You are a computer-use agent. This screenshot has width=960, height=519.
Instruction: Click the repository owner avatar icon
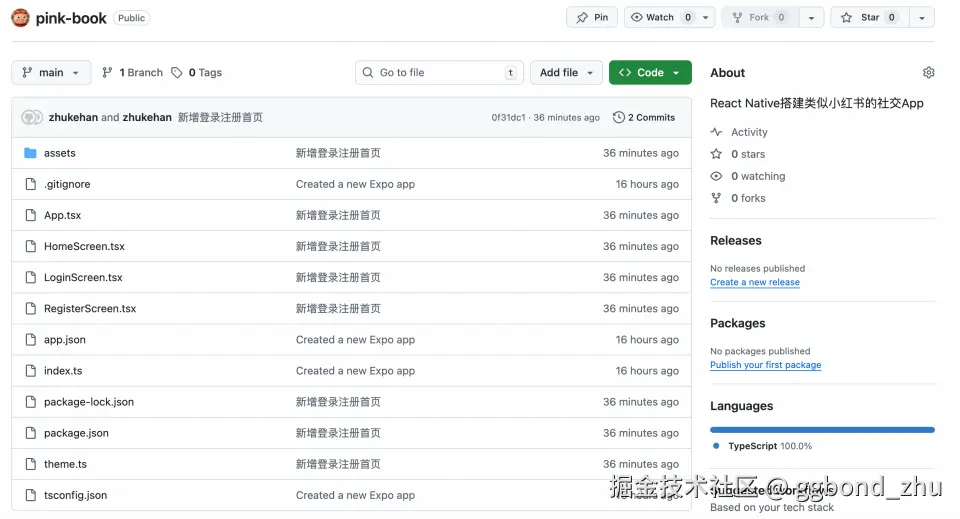(x=20, y=18)
